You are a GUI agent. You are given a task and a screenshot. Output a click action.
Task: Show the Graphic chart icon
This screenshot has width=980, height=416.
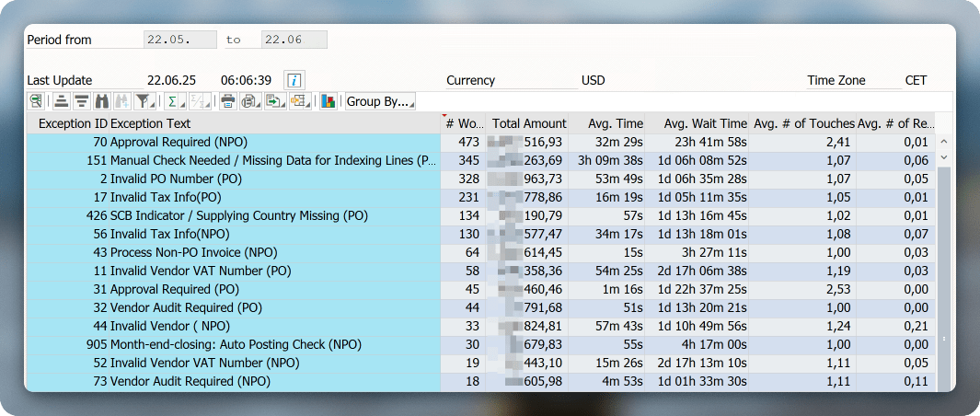[329, 101]
